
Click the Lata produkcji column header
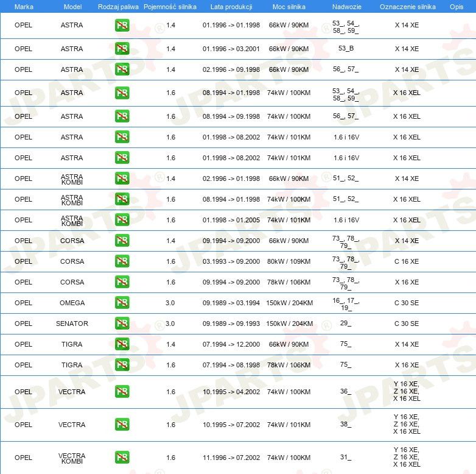pyautogui.click(x=231, y=7)
